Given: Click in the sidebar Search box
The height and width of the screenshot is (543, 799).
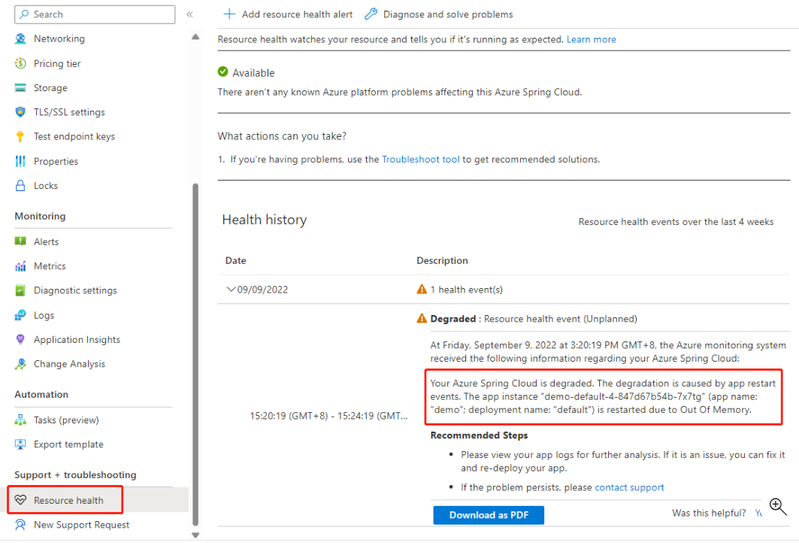Looking at the screenshot, I should (x=95, y=14).
